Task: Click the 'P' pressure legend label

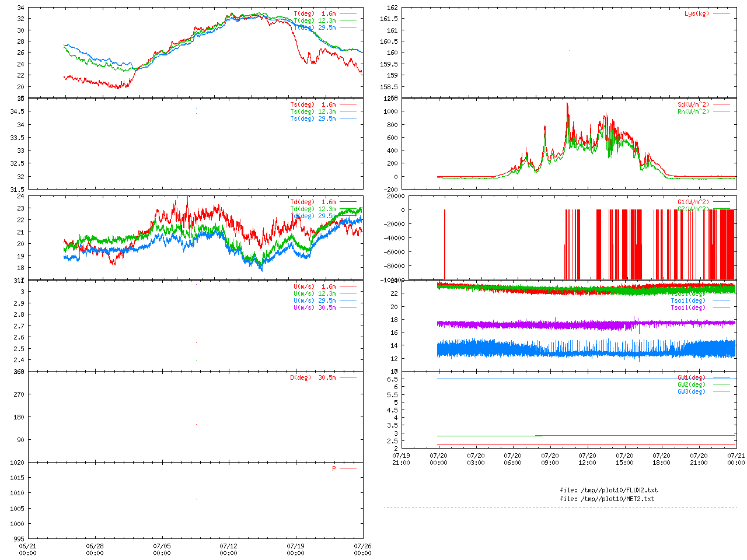Action: point(334,468)
